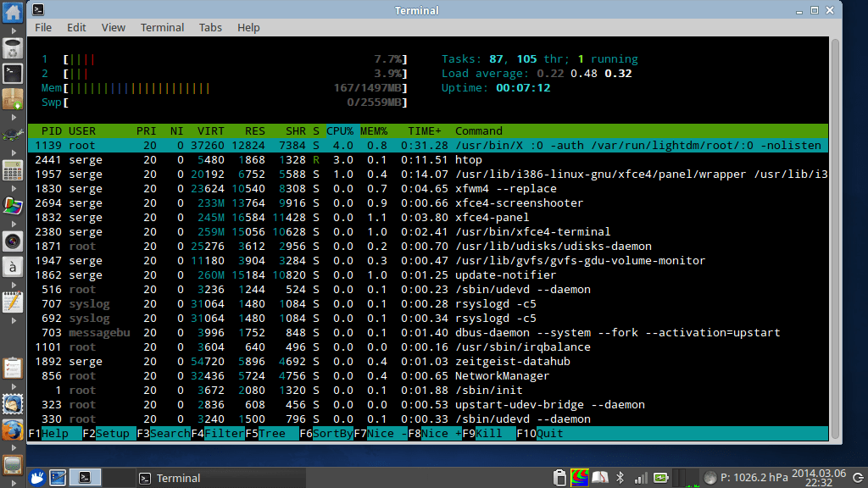Launch Firefox from the dock
The height and width of the screenshot is (488, 868).
pos(12,430)
